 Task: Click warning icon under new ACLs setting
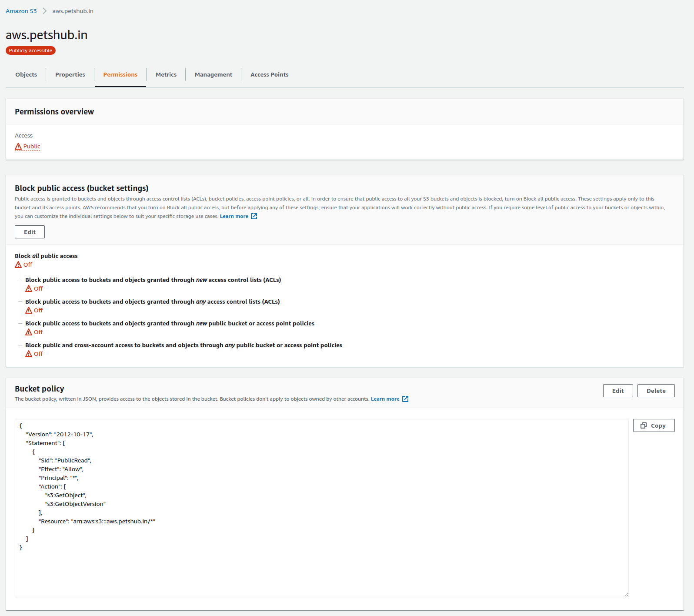coord(29,288)
